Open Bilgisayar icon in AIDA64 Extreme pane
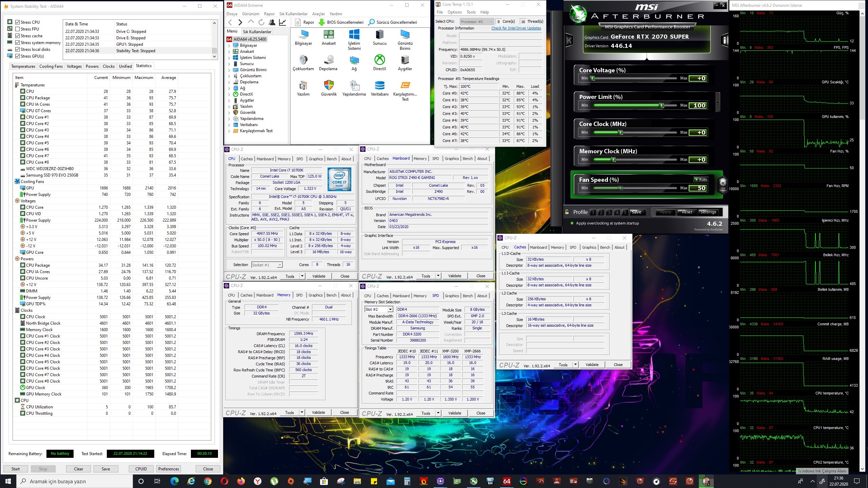 tap(303, 37)
